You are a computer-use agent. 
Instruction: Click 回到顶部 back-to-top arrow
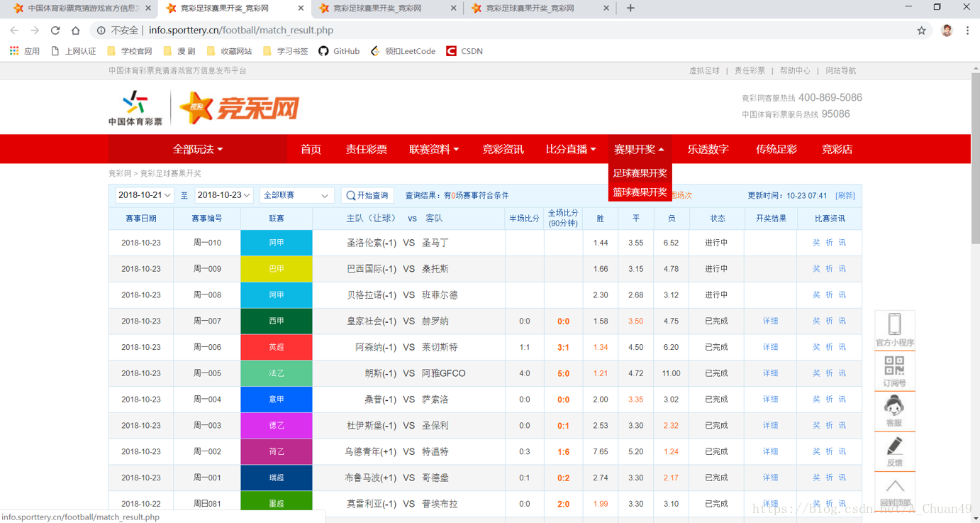tap(895, 492)
